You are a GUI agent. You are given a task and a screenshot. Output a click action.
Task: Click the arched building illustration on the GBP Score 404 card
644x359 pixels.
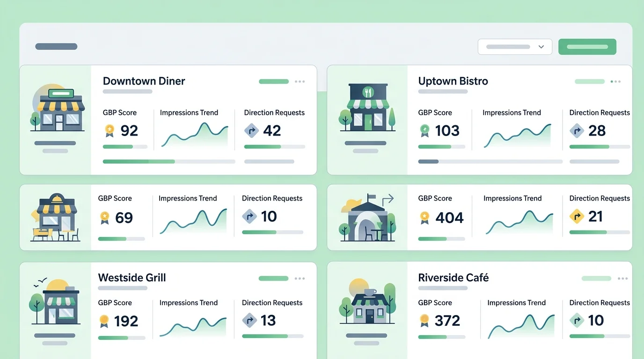click(x=367, y=218)
